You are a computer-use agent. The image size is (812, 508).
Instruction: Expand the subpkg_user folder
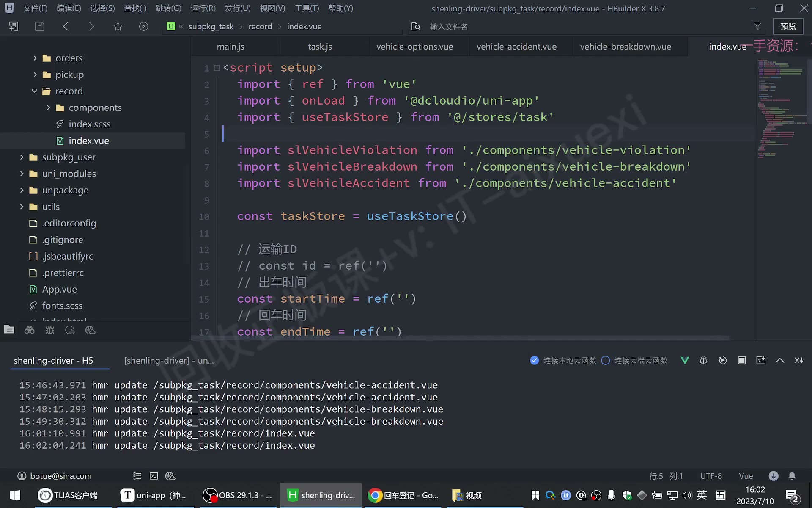(22, 157)
